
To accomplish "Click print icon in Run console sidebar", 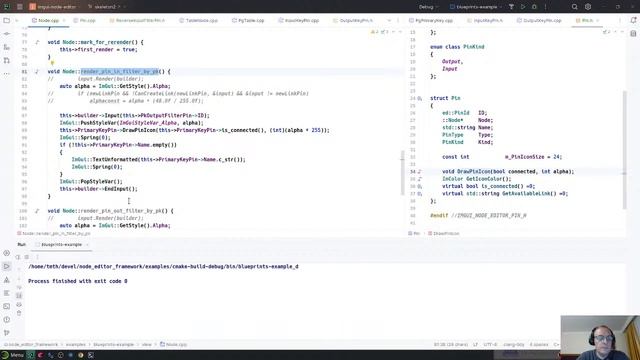I will pos(19,304).
